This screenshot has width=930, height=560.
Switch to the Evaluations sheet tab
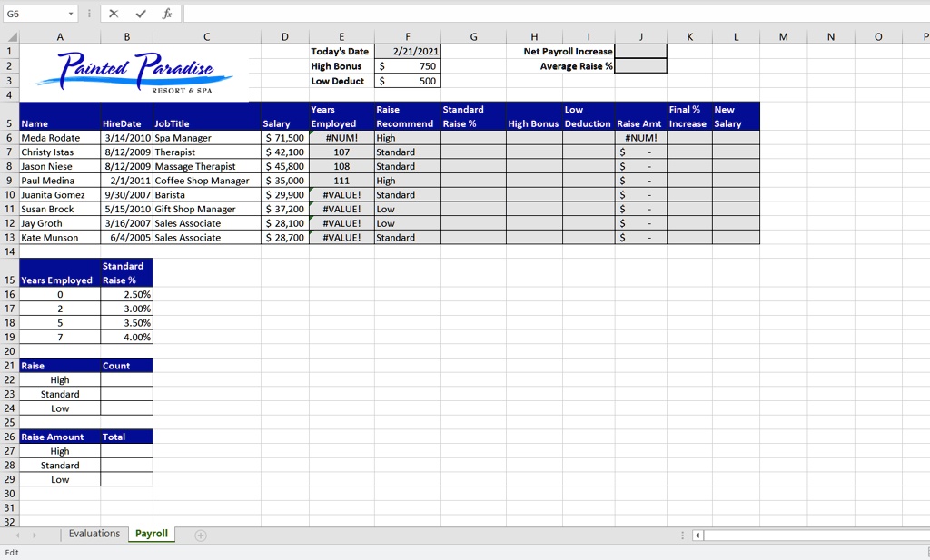click(x=94, y=534)
